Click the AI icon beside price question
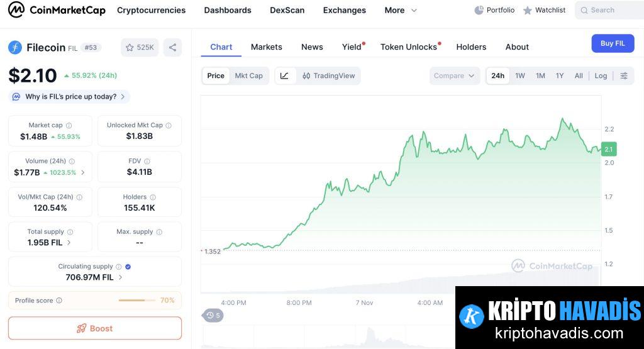 click(x=16, y=97)
